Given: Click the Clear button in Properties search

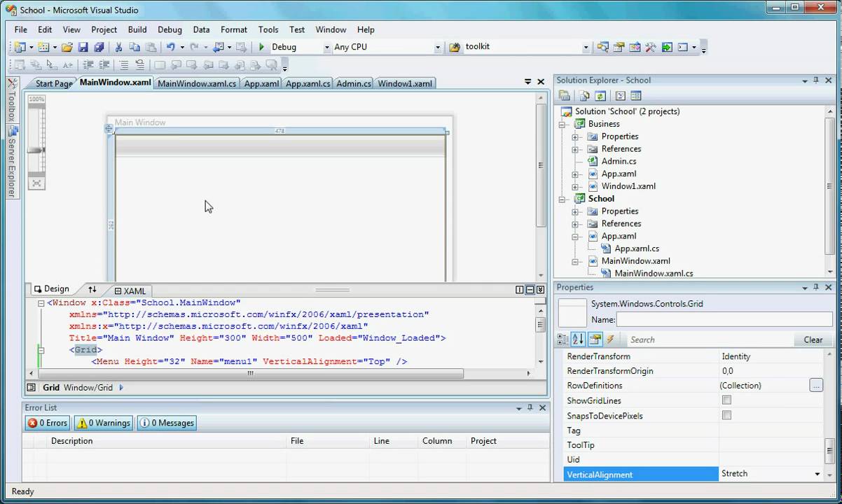Looking at the screenshot, I should 813,339.
